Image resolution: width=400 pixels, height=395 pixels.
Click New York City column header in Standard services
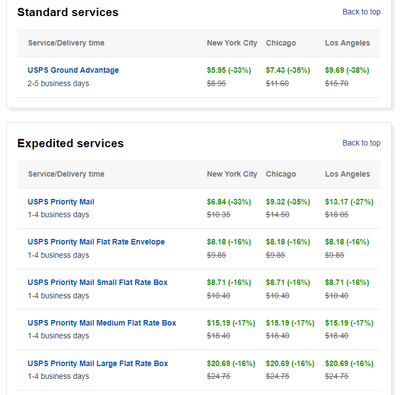[x=232, y=43]
